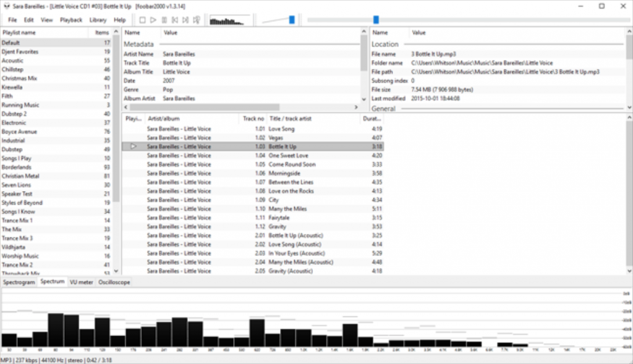Open the Christian Metal playlist
The height and width of the screenshot is (364, 633).
tap(56, 176)
